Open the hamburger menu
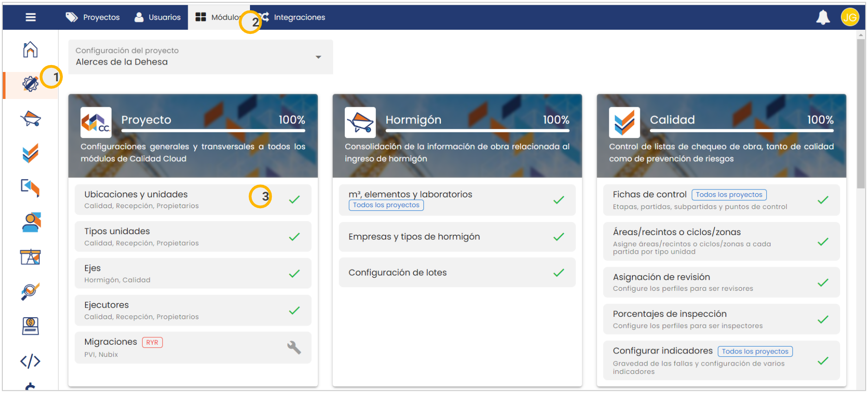Screen dimensions: 868x393 31,17
